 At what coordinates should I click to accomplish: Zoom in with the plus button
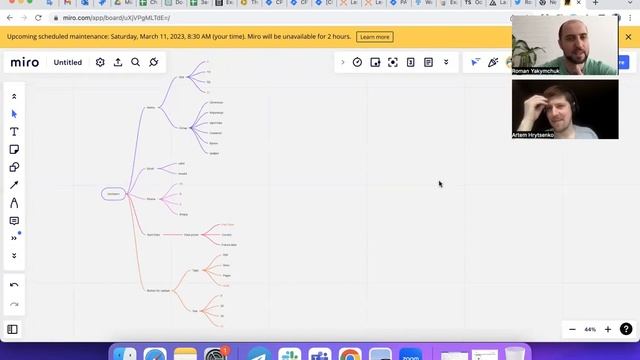pyautogui.click(x=608, y=329)
